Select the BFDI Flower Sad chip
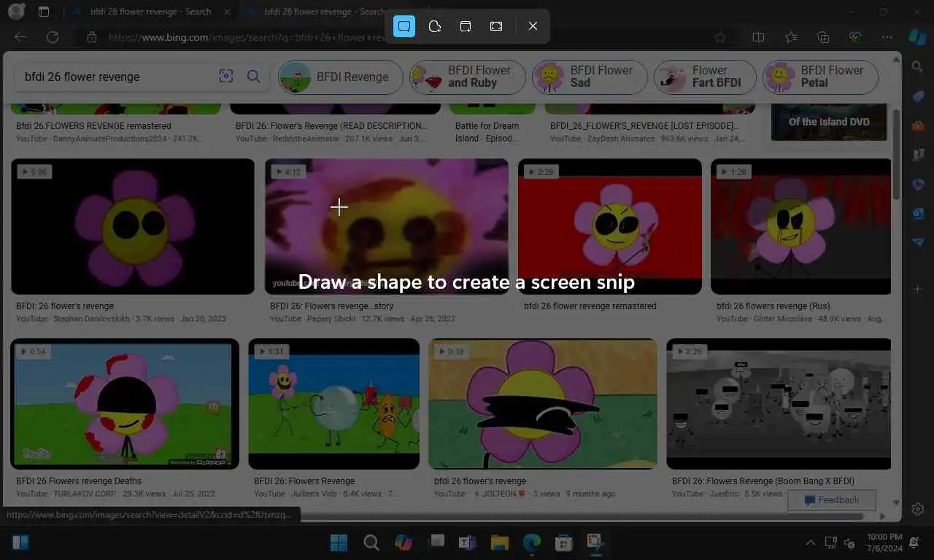This screenshot has height=560, width=934. (x=589, y=77)
